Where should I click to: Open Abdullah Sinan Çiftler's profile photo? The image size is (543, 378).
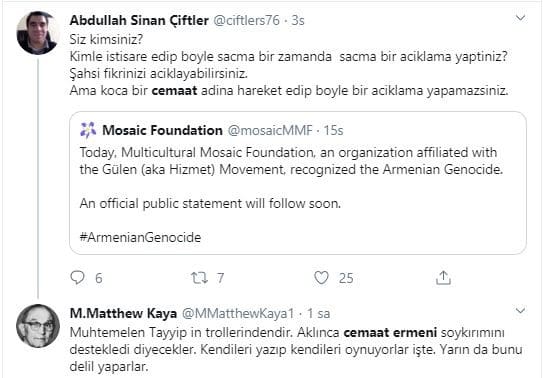point(37,33)
